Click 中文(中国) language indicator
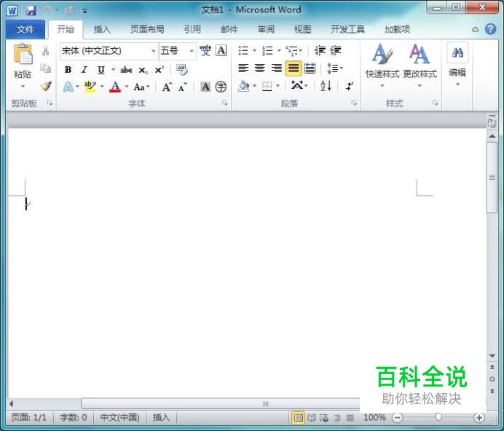The image size is (504, 431). 120,417
